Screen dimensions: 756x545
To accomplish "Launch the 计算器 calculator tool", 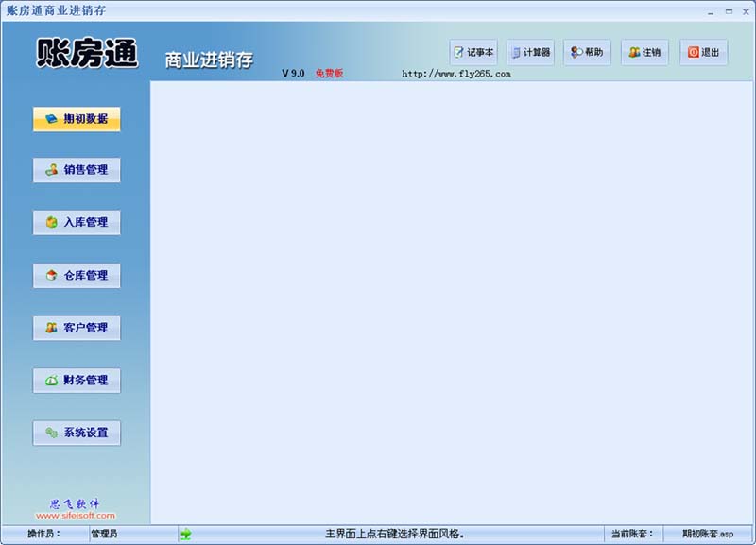I will [530, 52].
